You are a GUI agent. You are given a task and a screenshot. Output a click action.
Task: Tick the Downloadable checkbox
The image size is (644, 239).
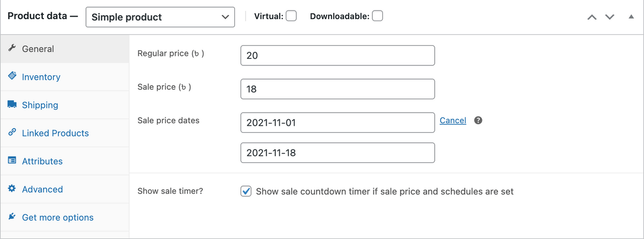[377, 16]
